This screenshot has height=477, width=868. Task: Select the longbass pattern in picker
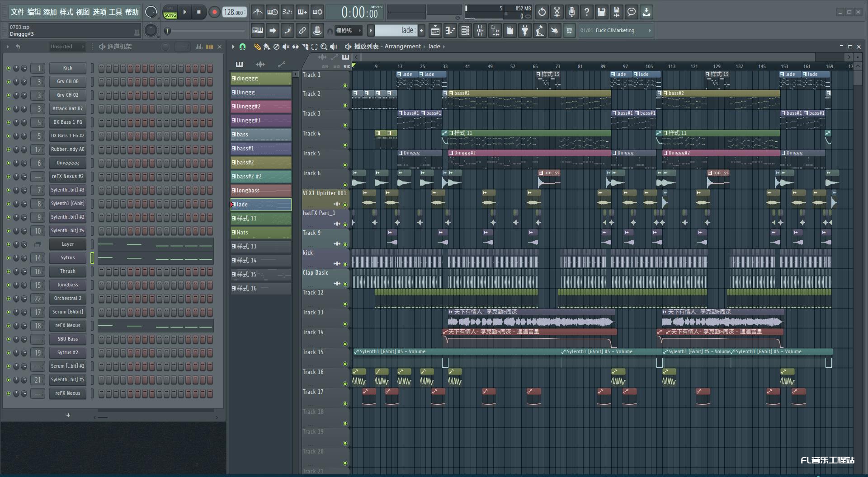(261, 191)
